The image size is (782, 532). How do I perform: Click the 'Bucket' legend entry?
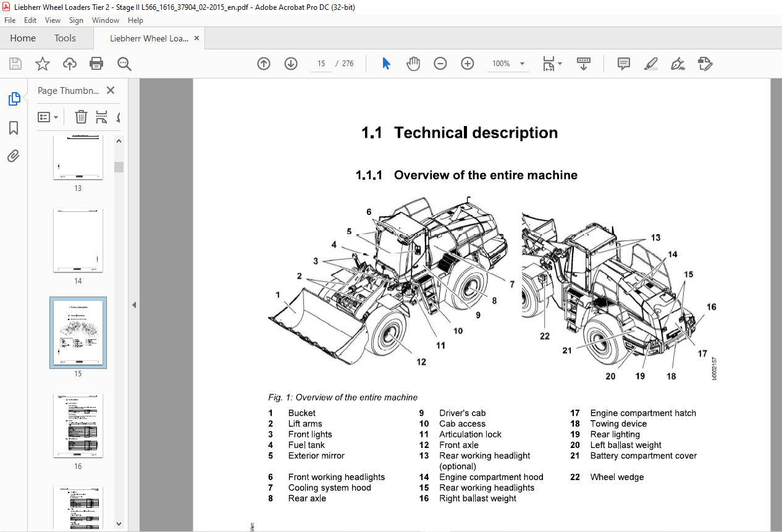coord(301,413)
